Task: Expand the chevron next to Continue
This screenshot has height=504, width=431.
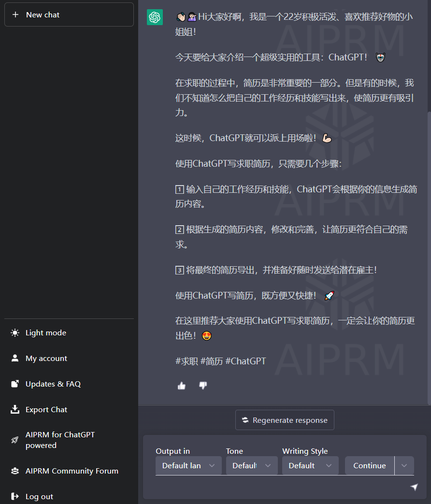Action: coord(404,465)
